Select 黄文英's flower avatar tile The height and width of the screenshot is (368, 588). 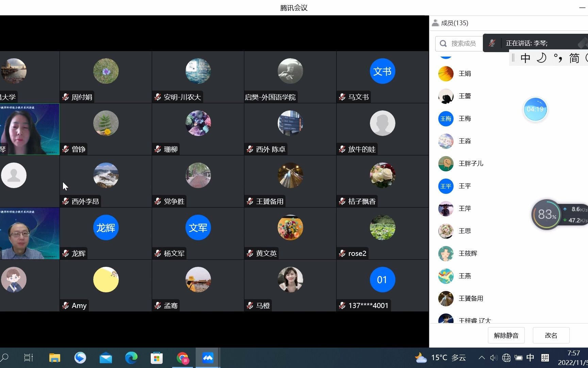point(290,228)
